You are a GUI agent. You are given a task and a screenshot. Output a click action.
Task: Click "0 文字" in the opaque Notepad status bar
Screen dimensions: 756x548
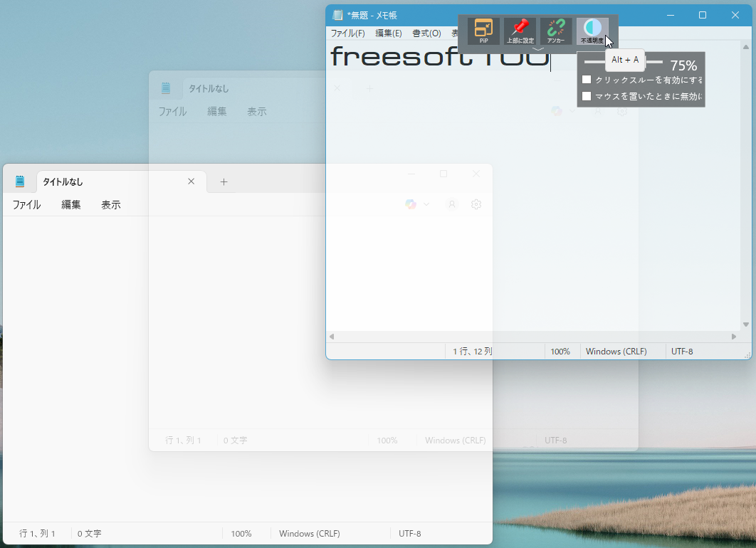(x=89, y=534)
